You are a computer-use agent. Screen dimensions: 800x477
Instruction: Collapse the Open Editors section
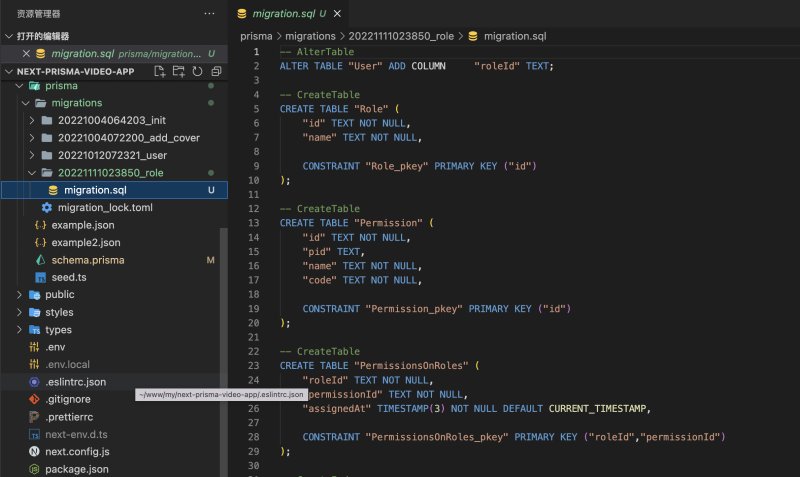point(9,36)
